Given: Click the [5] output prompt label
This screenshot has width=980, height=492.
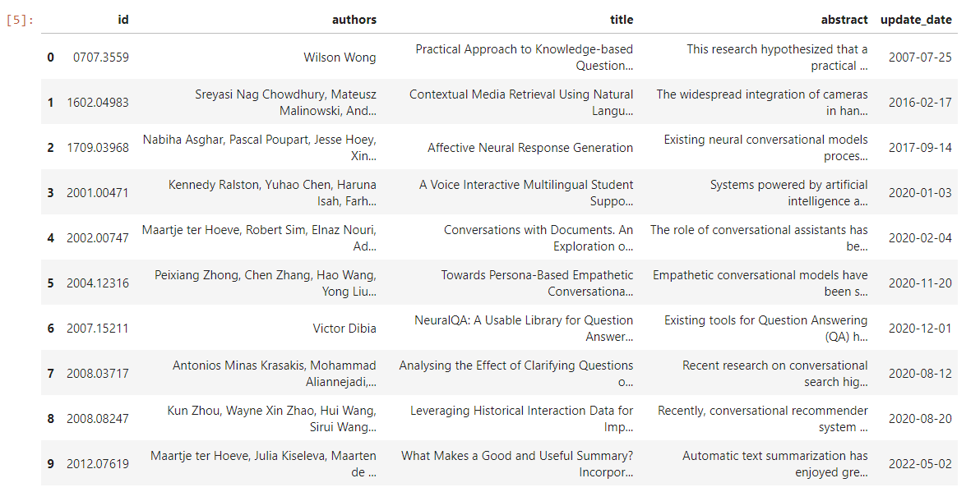Looking at the screenshot, I should tap(20, 20).
